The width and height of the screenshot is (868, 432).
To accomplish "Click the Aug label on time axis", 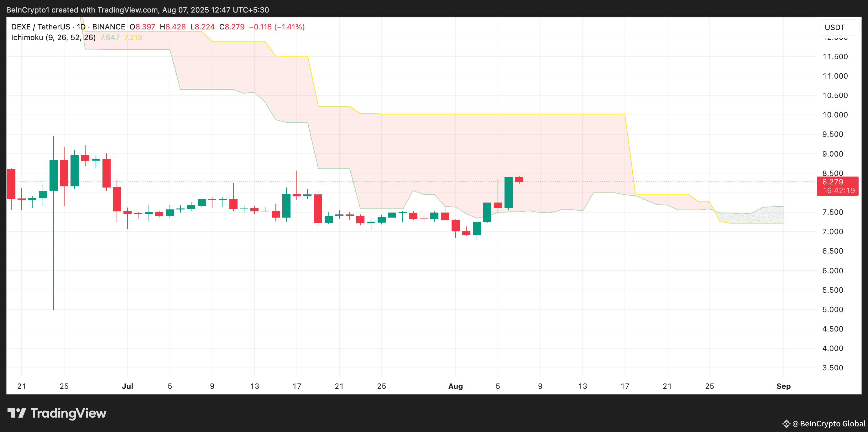I will point(456,386).
